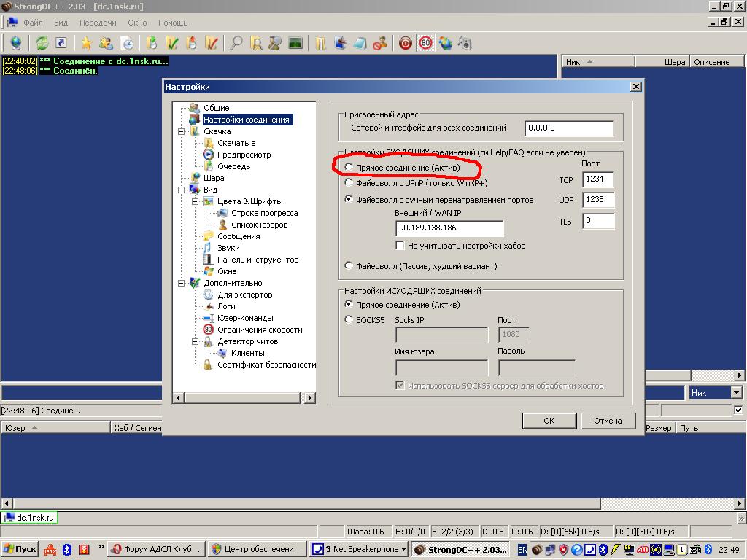Open Search with the magnifier icon
The image size is (747, 560).
point(236,43)
